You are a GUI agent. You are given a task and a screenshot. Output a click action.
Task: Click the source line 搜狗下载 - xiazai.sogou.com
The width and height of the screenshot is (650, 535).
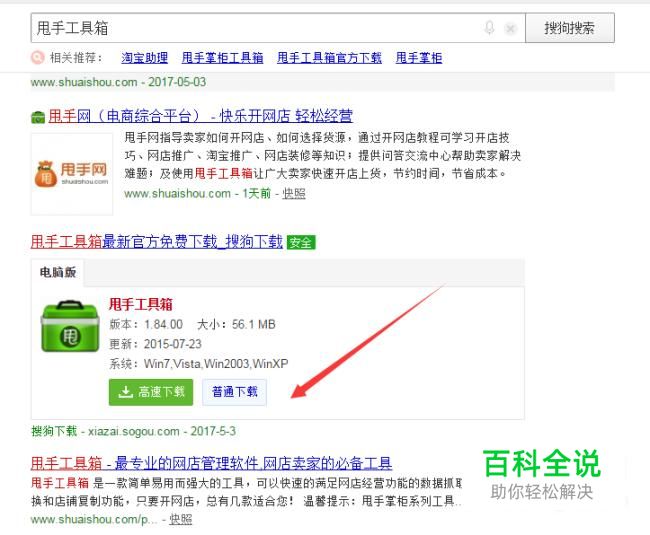(105, 431)
